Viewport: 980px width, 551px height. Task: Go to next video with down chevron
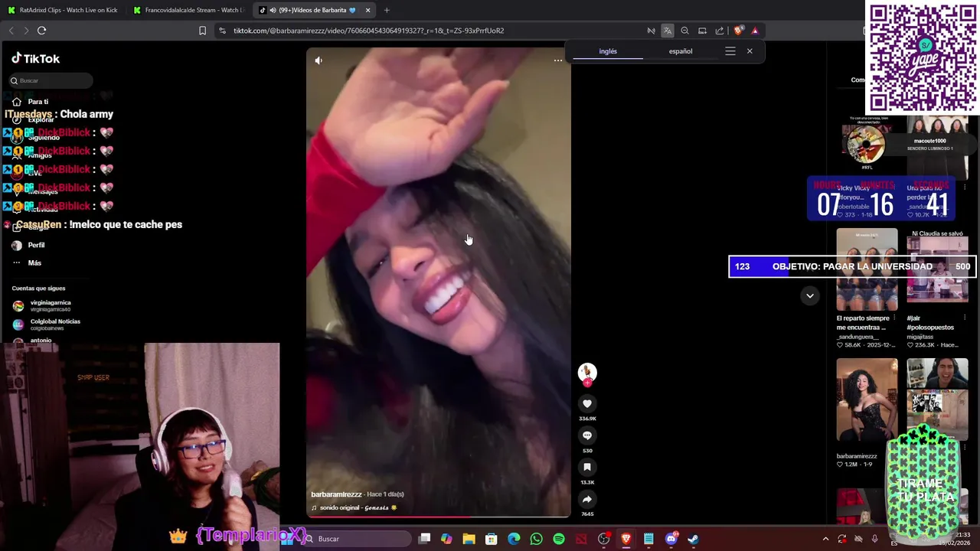coord(810,296)
